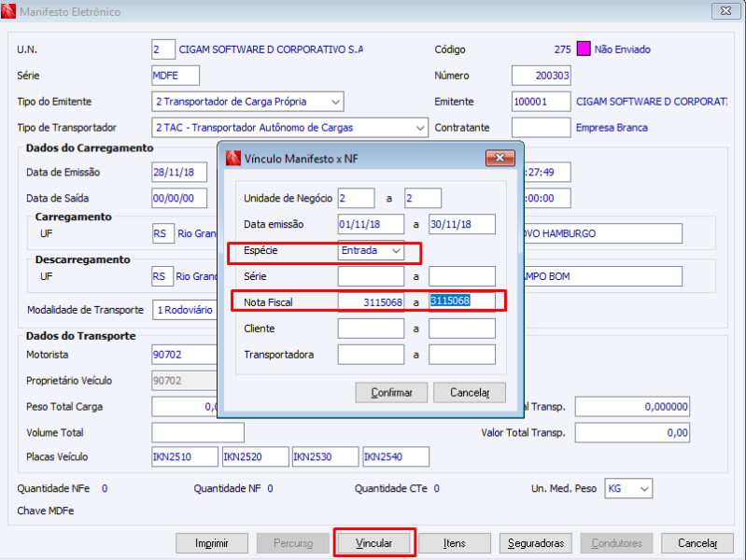The width and height of the screenshot is (746, 560).
Task: Click the Peso Total Carga field
Action: point(185,407)
